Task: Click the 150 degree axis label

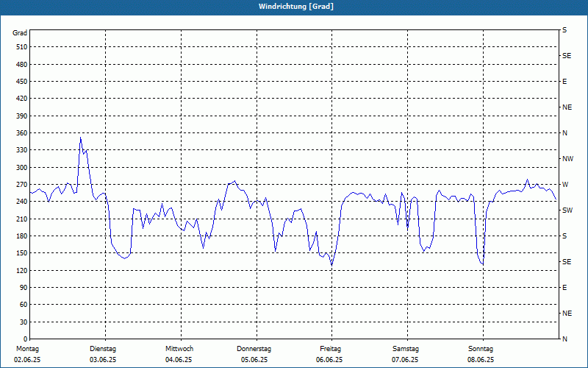Action: pyautogui.click(x=22, y=253)
